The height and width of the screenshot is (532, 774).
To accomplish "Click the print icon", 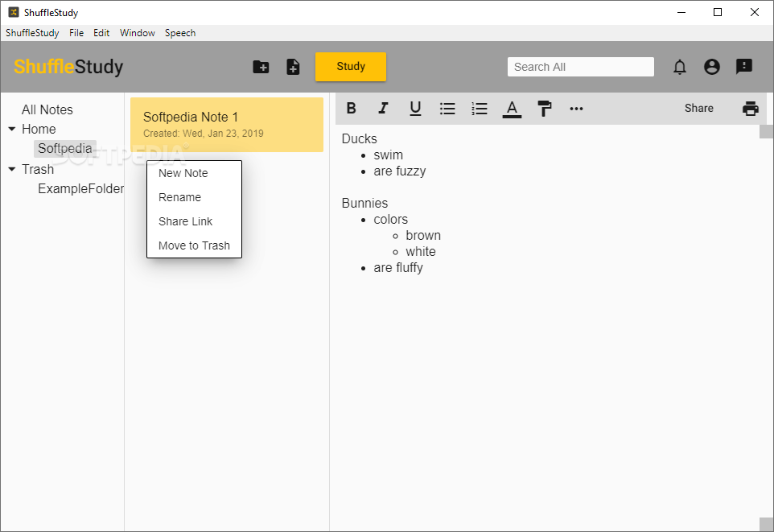I will 751,108.
